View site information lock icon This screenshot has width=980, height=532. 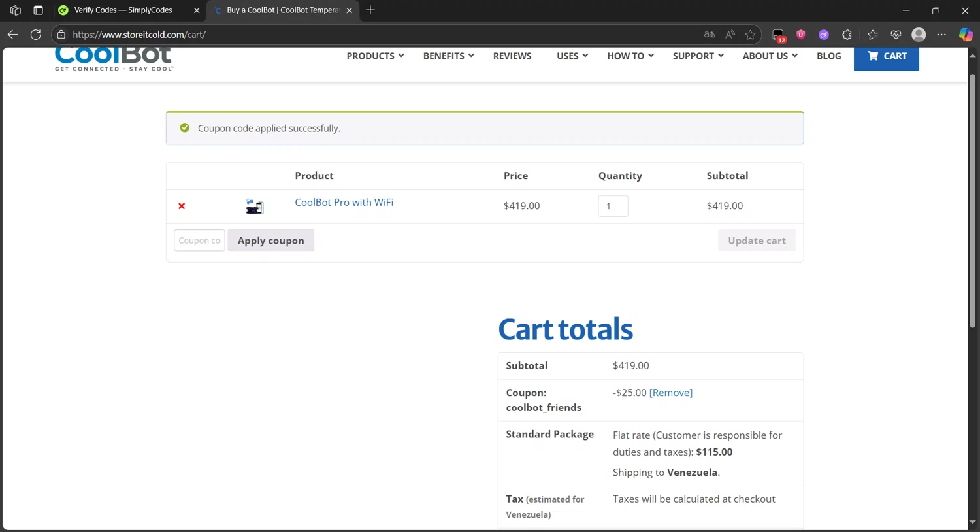point(61,35)
